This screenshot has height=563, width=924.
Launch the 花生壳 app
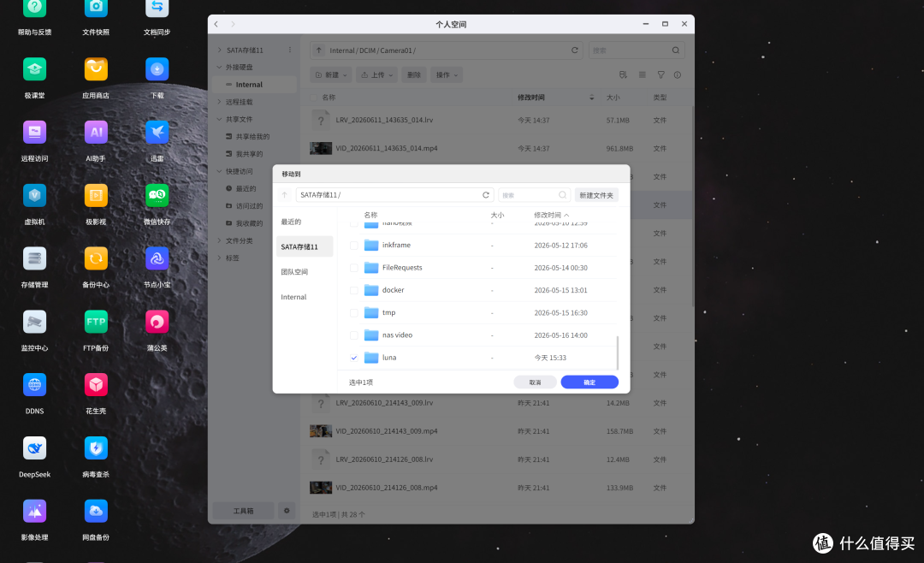(96, 385)
